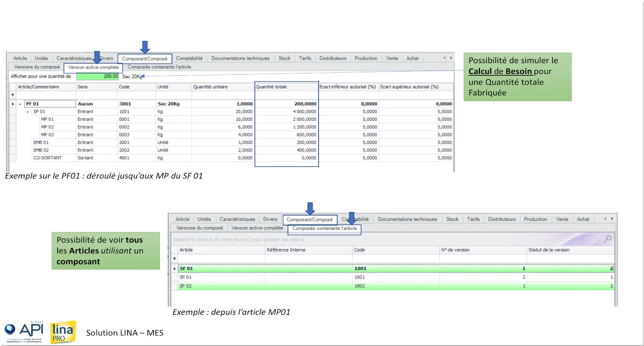The height and width of the screenshot is (346, 644).
Task: Collapse the SF 01 tree node
Action: point(28,112)
